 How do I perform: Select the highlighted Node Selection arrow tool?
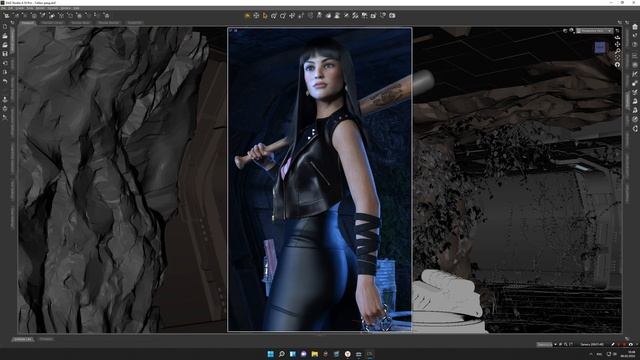[x=265, y=16]
